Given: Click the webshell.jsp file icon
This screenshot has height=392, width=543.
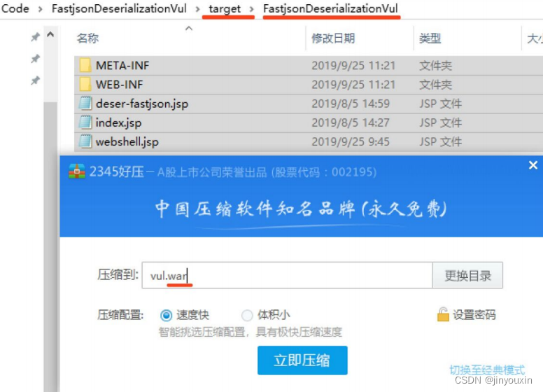Looking at the screenshot, I should [85, 141].
